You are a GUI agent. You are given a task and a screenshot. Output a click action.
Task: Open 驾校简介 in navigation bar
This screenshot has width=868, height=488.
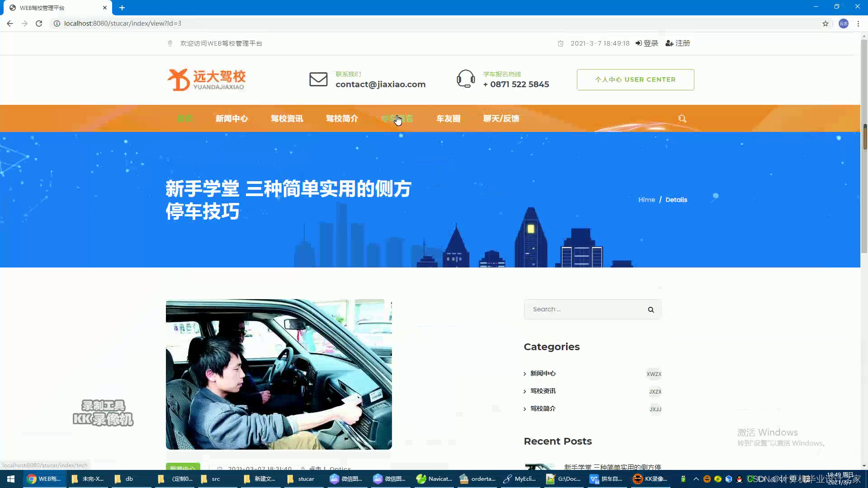point(342,118)
